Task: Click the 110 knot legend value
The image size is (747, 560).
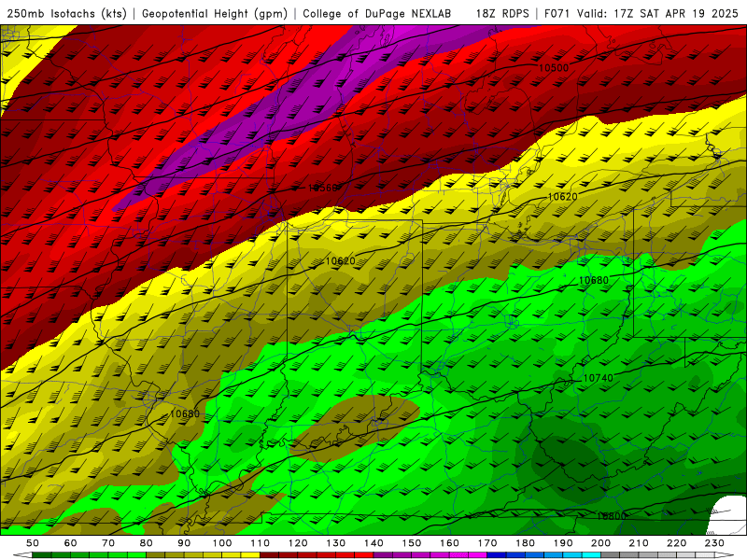Action: pyautogui.click(x=261, y=543)
